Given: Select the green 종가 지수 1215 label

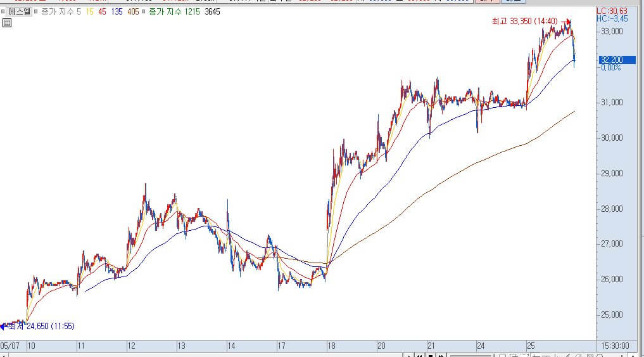Looking at the screenshot, I should pos(174,12).
